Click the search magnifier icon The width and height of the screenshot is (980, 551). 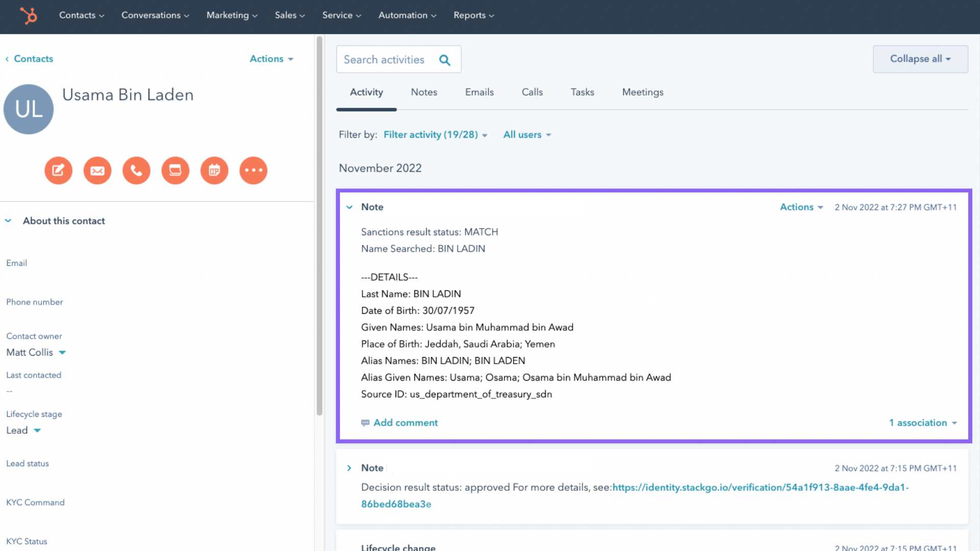click(x=445, y=60)
